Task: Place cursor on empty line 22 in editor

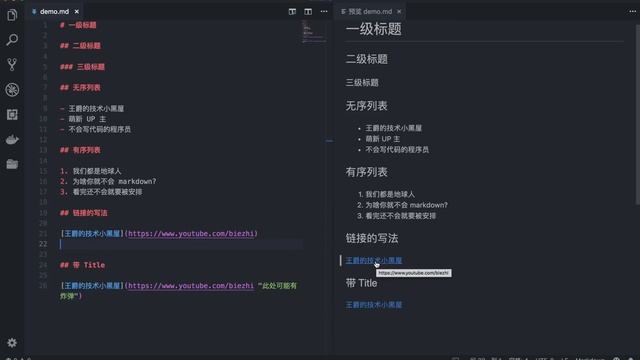Action: [x=182, y=244]
